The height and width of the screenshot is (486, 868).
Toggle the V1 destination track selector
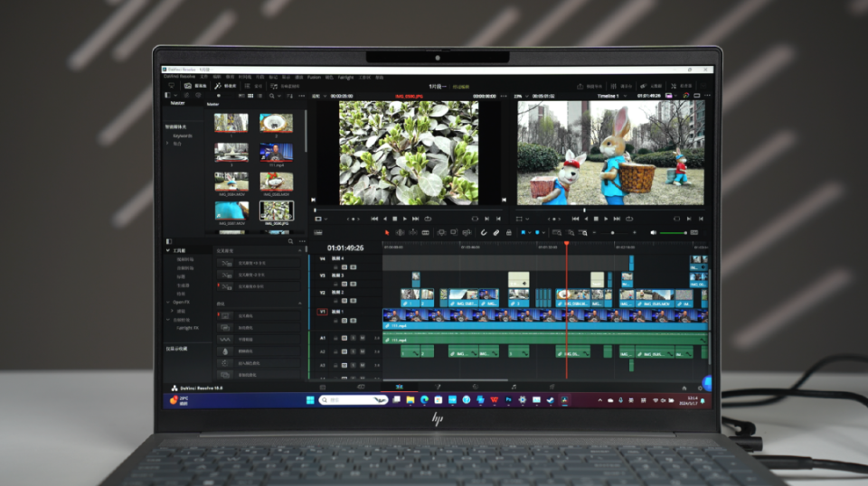[321, 312]
